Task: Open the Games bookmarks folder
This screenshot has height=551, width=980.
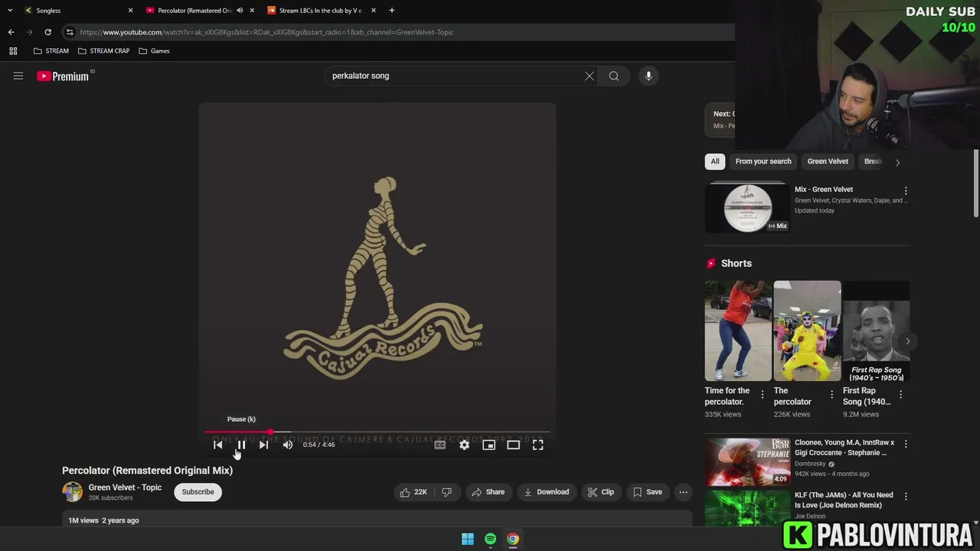Action: [x=155, y=51]
